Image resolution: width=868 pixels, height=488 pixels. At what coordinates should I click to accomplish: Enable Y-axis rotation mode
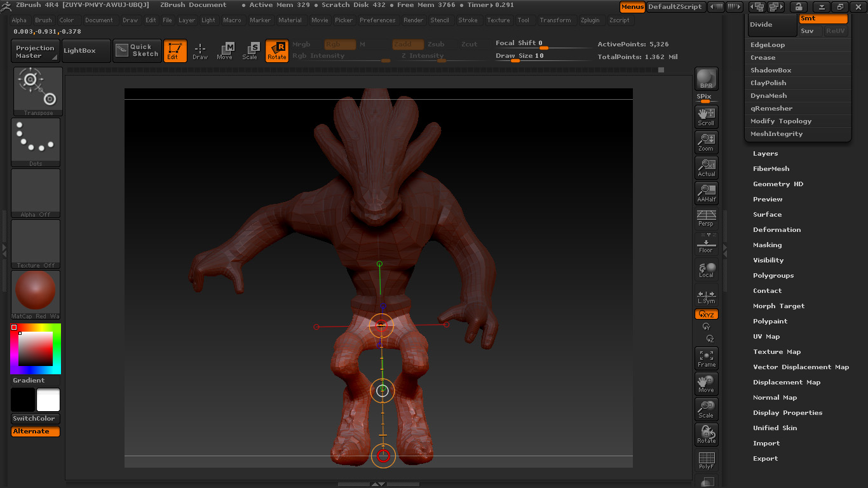706,327
